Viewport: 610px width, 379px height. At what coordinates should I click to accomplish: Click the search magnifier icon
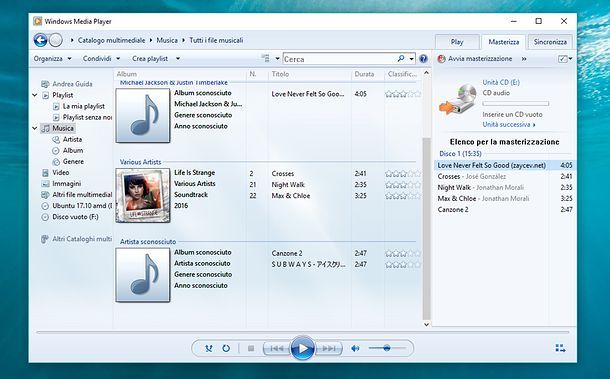401,59
